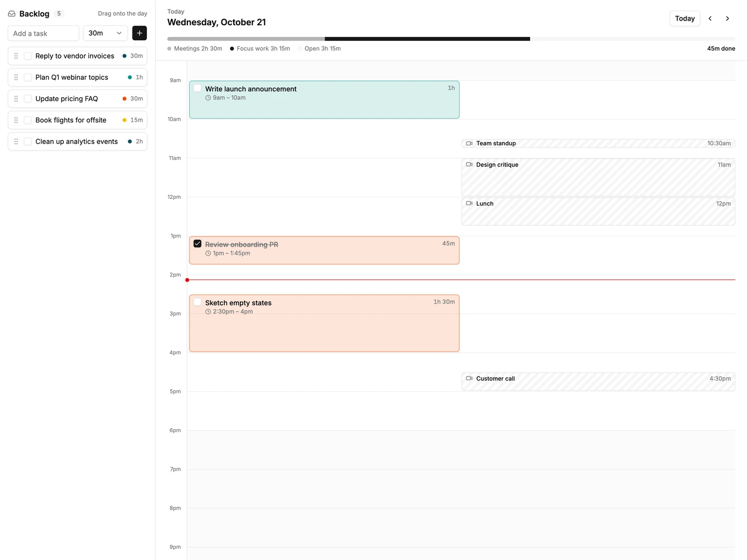Check off Reply to vendor invoices
The height and width of the screenshot is (560, 747).
27,56
